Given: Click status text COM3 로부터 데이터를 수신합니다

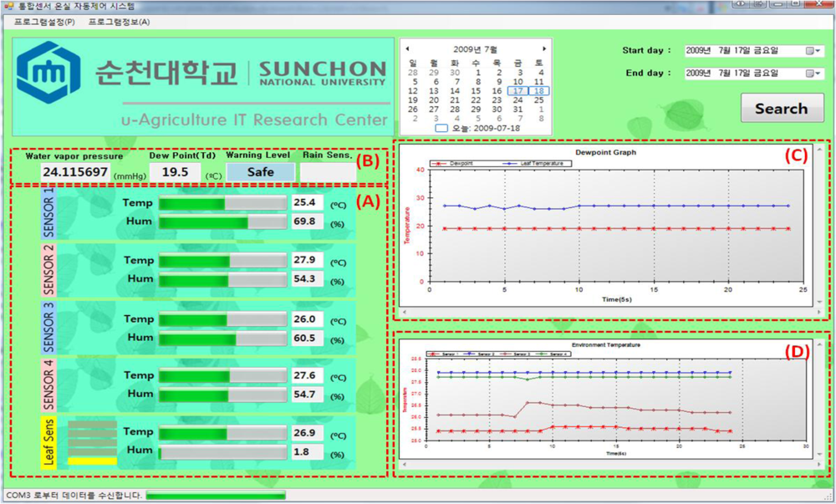Looking at the screenshot, I should click(x=74, y=496).
